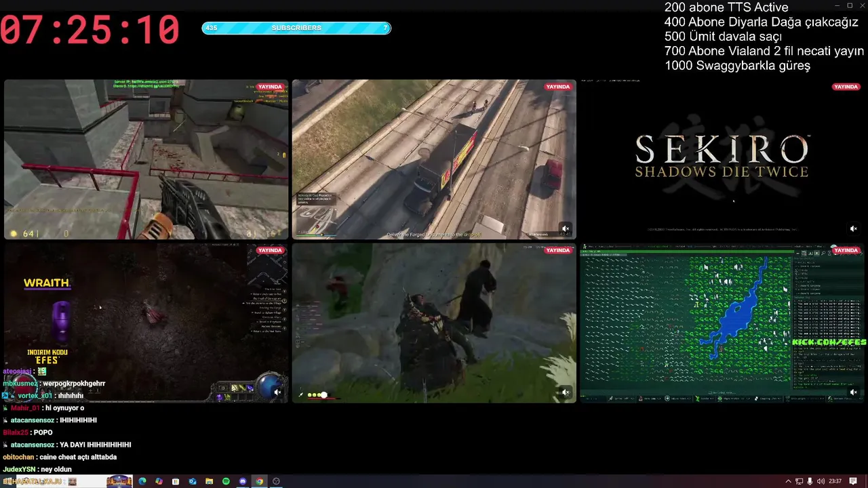Unmute the samurai fight stream tile
This screenshot has height=488, width=868.
565,392
